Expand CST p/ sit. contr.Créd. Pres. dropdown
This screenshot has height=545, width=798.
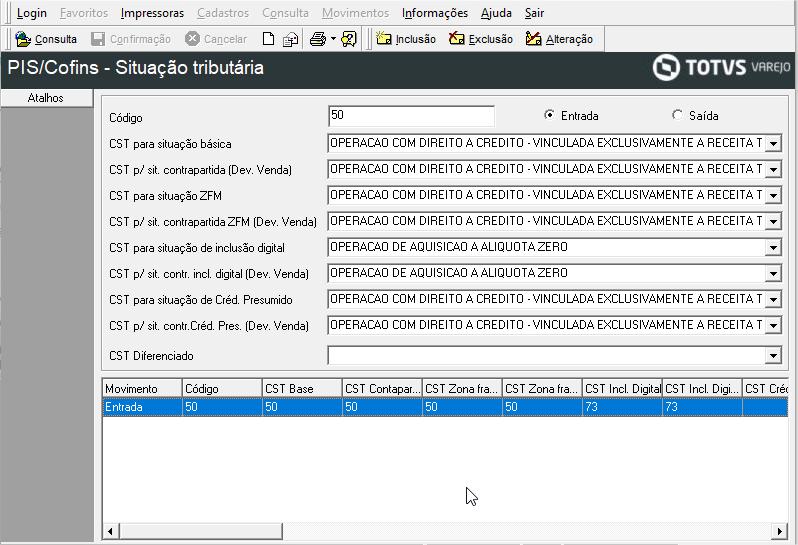point(773,325)
